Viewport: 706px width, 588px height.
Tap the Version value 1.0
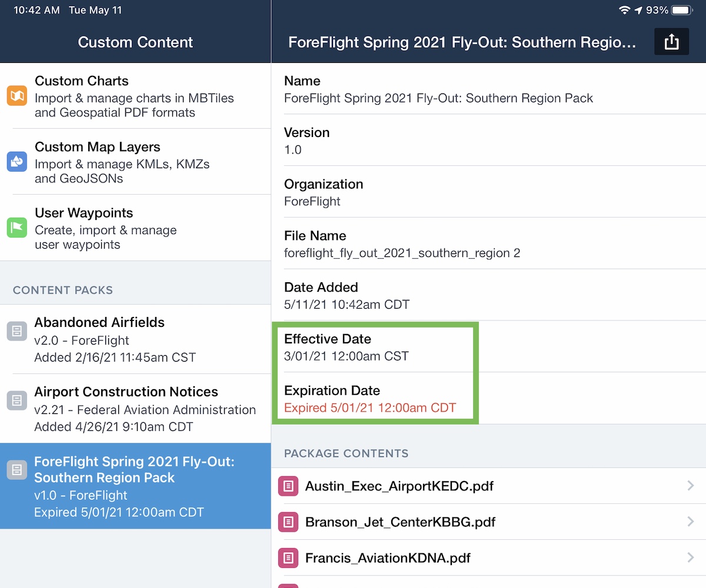click(293, 150)
